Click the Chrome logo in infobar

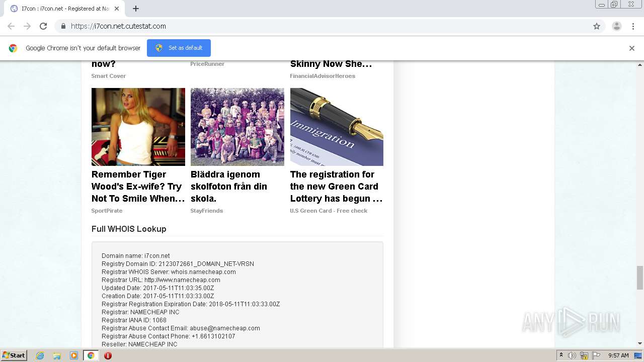coord(13,48)
